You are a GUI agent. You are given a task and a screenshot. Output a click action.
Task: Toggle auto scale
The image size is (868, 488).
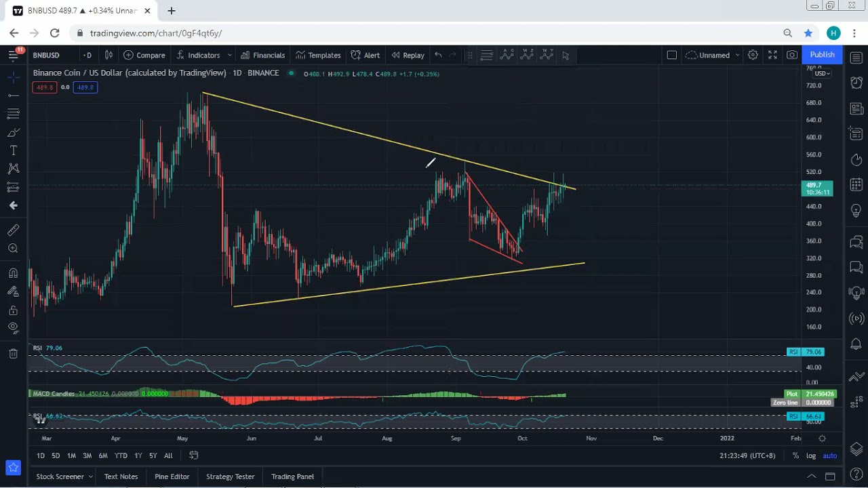(829, 455)
